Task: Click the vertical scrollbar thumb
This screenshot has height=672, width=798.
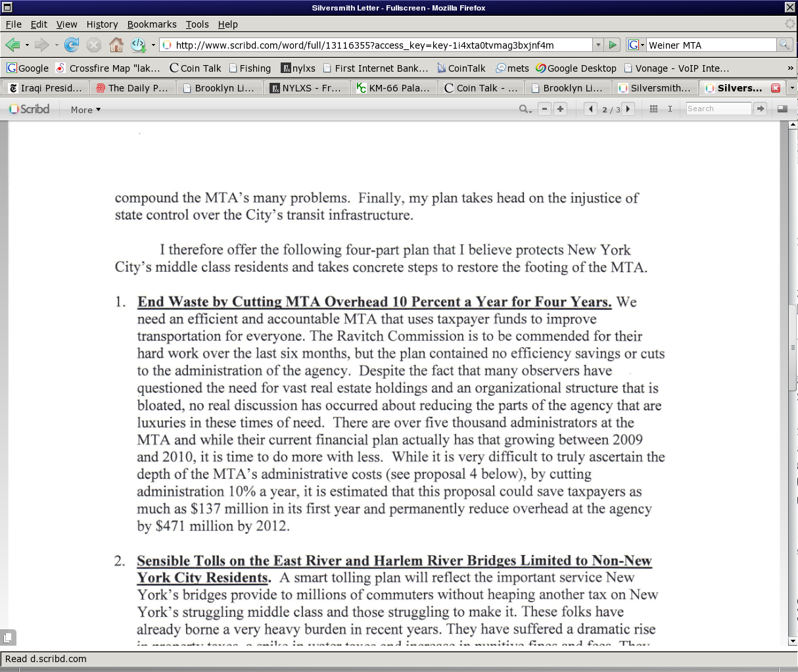Action: [x=793, y=348]
